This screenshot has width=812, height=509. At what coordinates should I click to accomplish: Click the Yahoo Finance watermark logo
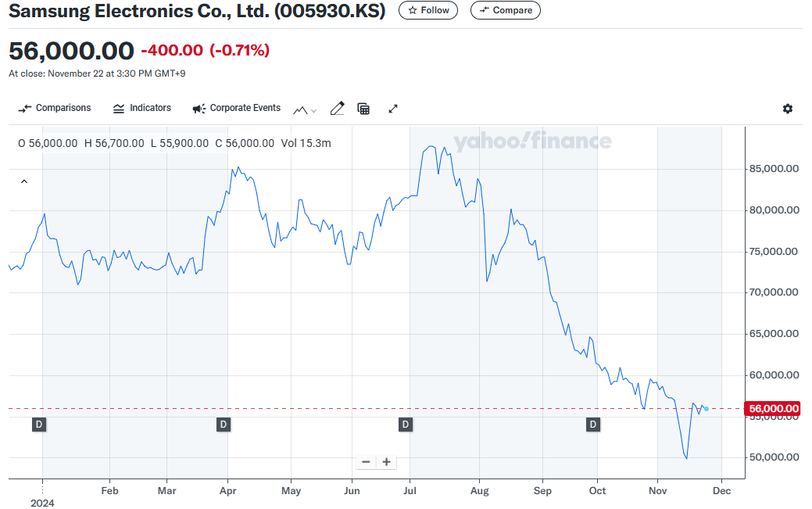point(532,142)
